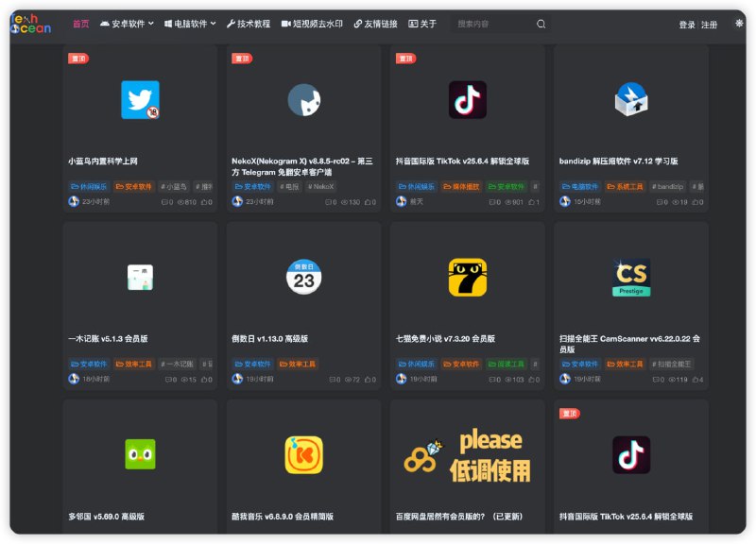The image size is (756, 544).
Task: Click author avatar on bandizip card
Action: [565, 201]
